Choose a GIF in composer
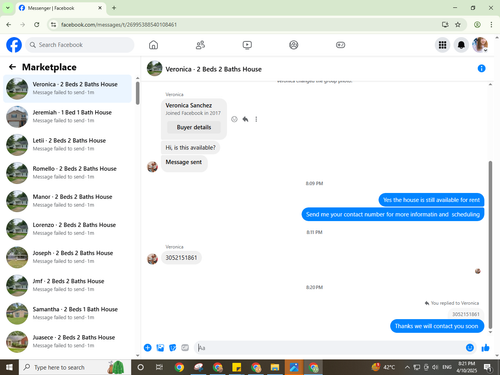 (x=185, y=348)
